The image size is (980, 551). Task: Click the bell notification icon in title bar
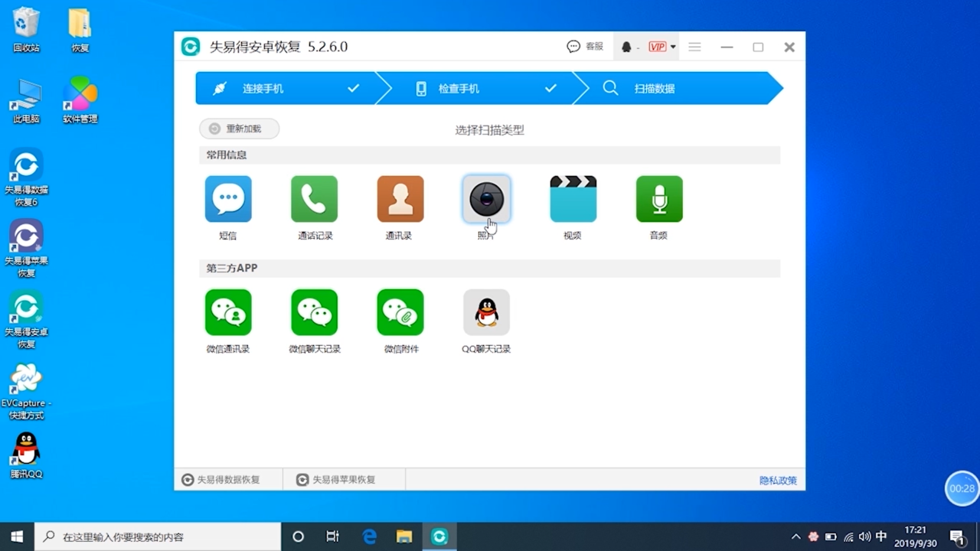click(626, 47)
